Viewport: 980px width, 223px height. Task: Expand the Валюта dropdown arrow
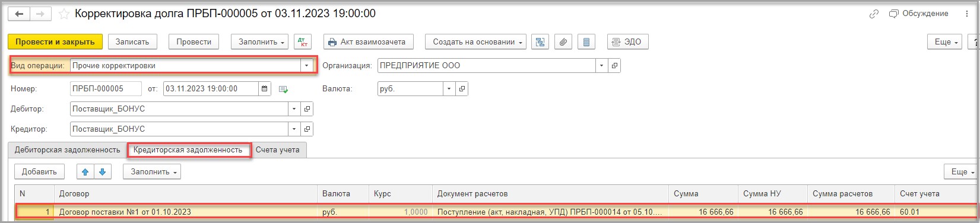click(449, 89)
